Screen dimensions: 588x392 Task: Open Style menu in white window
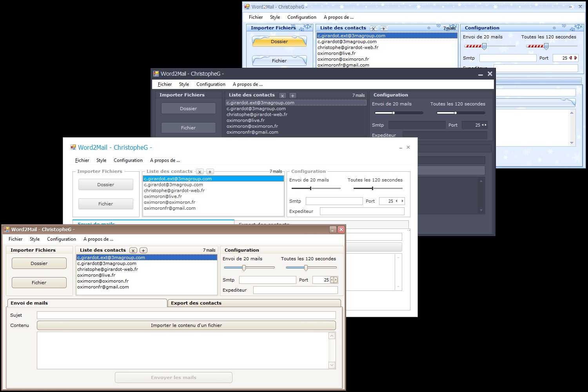pos(102,160)
